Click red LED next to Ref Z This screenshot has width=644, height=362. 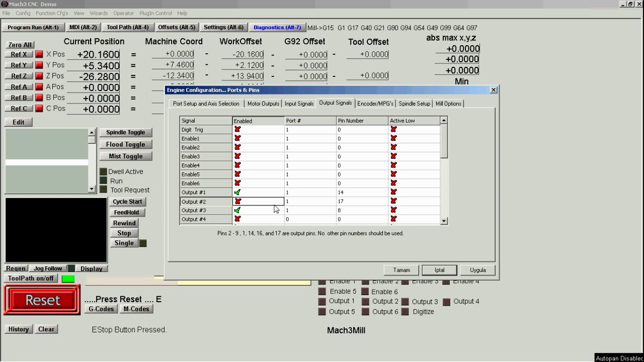pos(39,76)
